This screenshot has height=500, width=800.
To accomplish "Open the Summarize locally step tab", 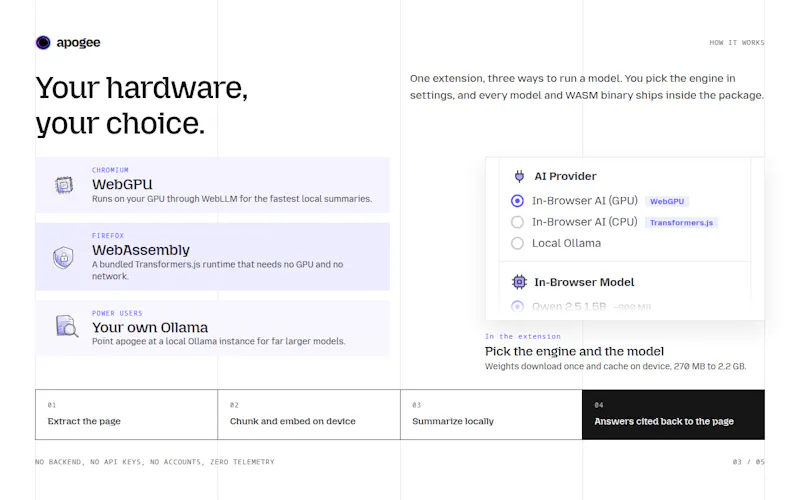I will [x=491, y=415].
